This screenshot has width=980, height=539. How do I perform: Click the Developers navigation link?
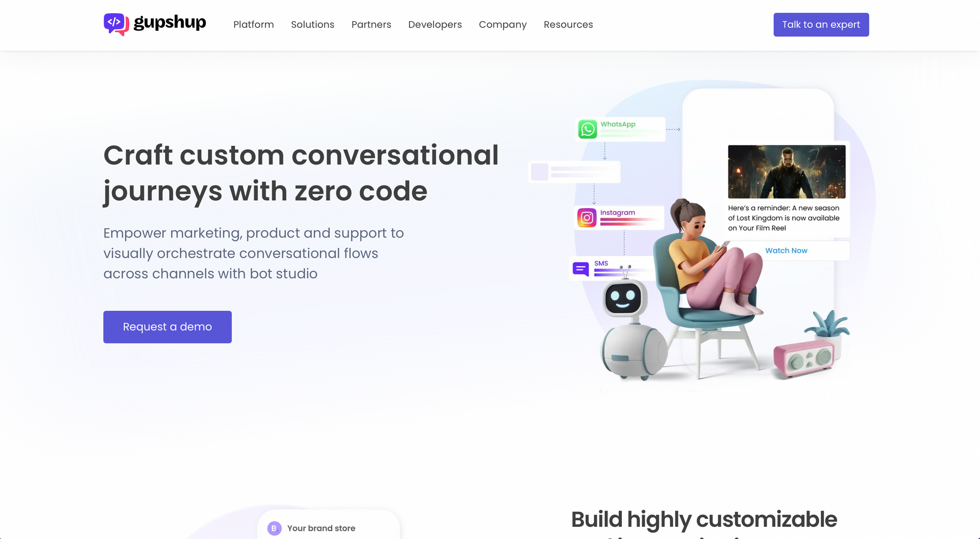(x=435, y=24)
